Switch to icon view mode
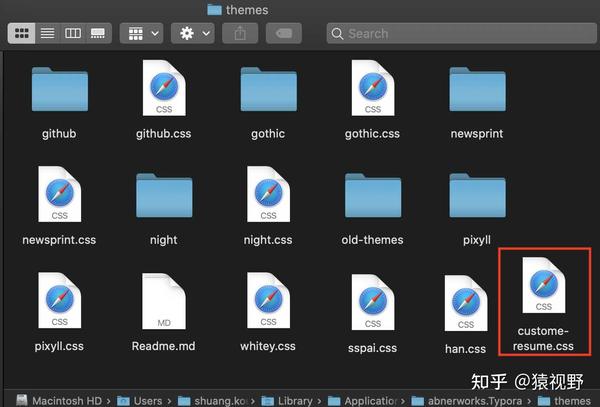Image resolution: width=600 pixels, height=407 pixels. (21, 33)
